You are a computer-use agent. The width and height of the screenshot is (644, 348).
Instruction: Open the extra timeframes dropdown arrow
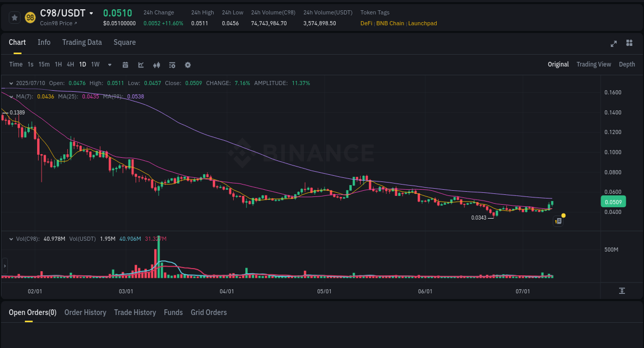[109, 64]
